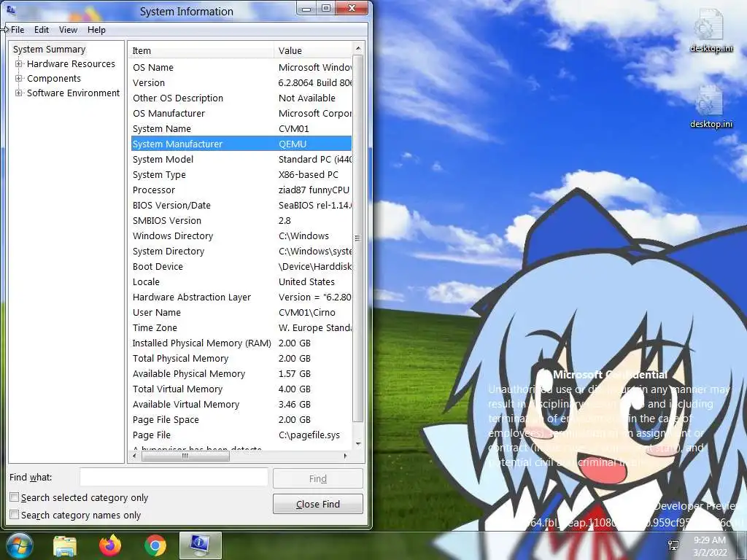Select the Version row
The image size is (747, 560).
[x=241, y=82]
